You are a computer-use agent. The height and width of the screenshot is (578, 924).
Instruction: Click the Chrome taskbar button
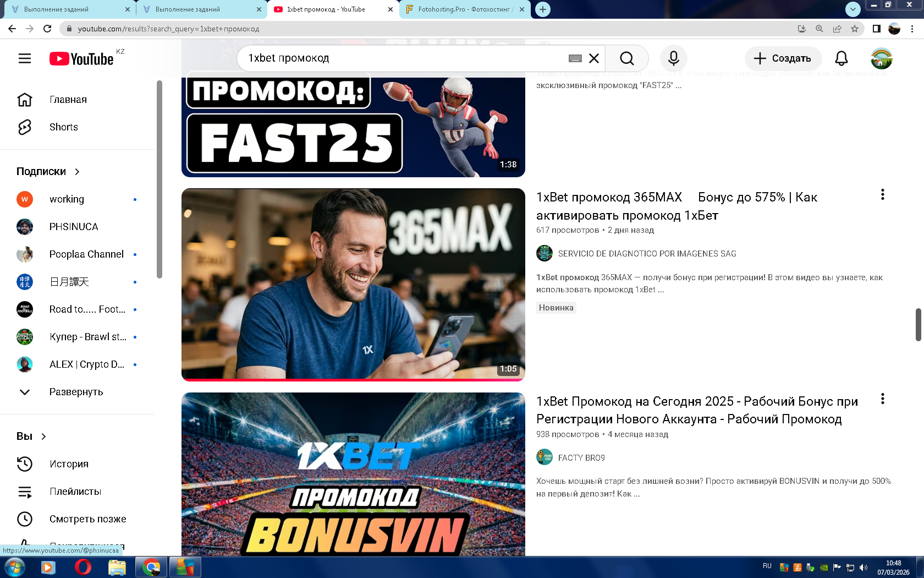[151, 567]
